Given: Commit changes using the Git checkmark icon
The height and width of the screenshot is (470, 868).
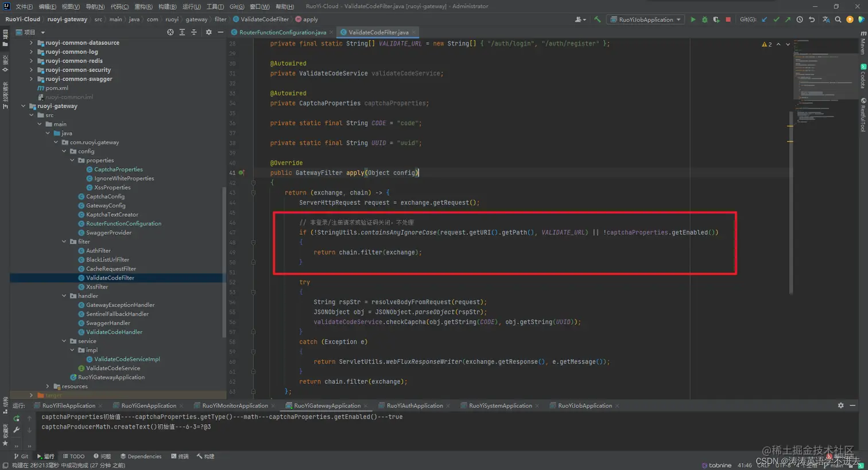Looking at the screenshot, I should 776,20.
